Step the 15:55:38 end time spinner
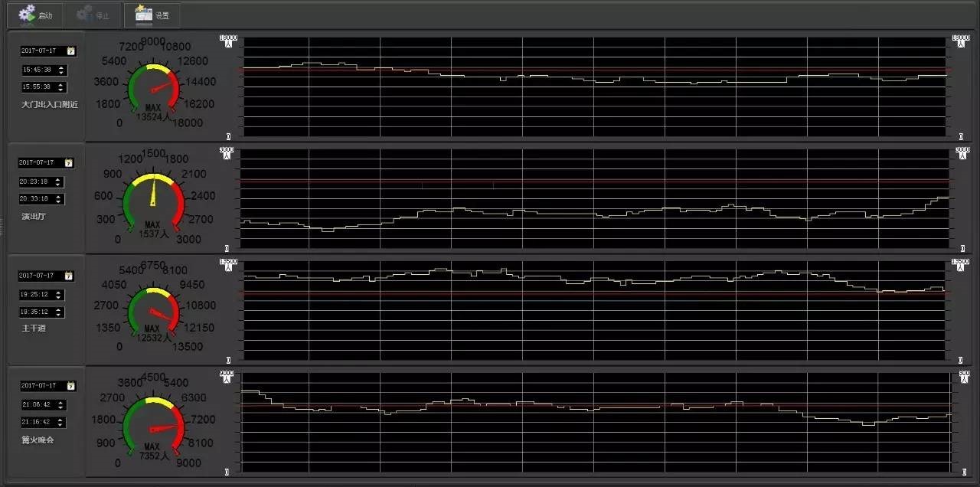980x487 pixels. (61, 87)
